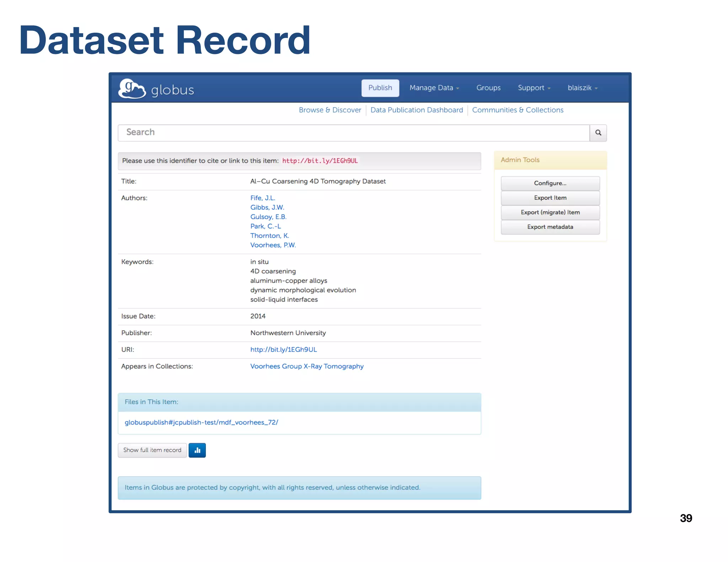
Task: Expand the Manage Data dropdown
Action: pyautogui.click(x=434, y=88)
